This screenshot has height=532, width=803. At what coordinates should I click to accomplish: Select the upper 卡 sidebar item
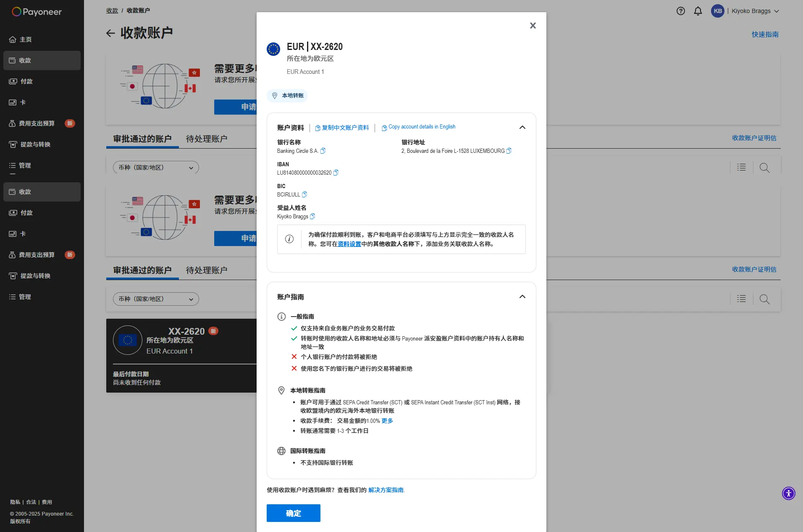tap(42, 102)
